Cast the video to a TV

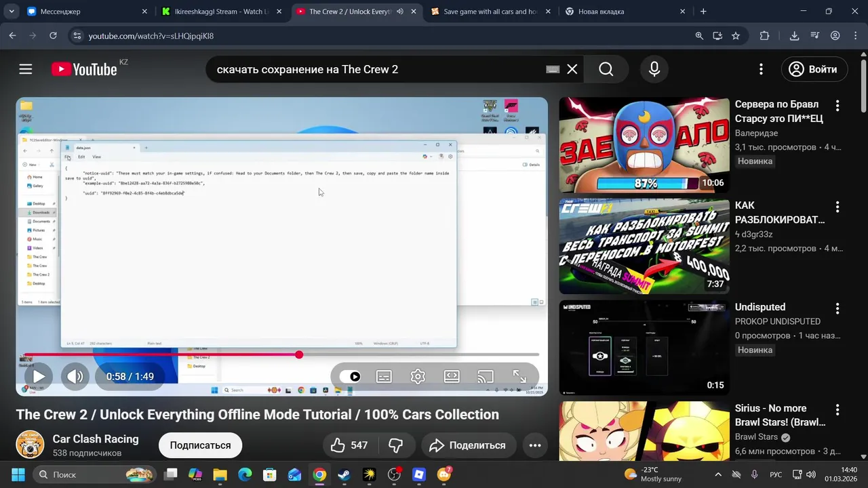point(486,376)
